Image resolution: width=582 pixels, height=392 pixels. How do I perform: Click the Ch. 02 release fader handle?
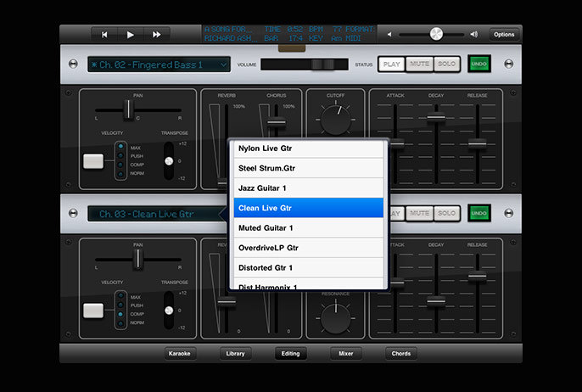pyautogui.click(x=478, y=143)
